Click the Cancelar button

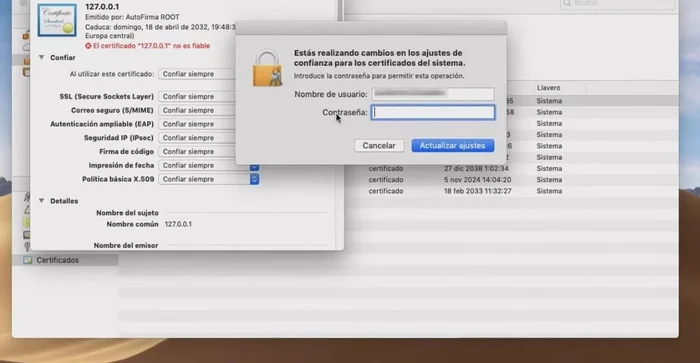coord(379,146)
